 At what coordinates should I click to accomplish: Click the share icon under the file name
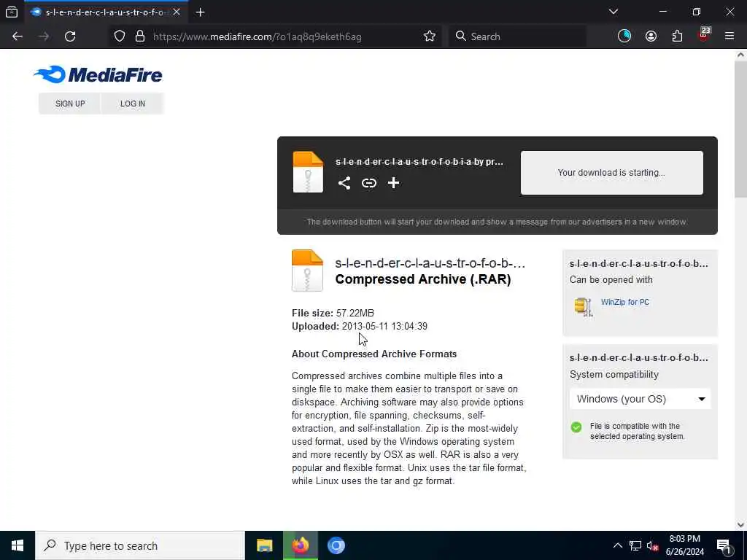[x=344, y=183]
